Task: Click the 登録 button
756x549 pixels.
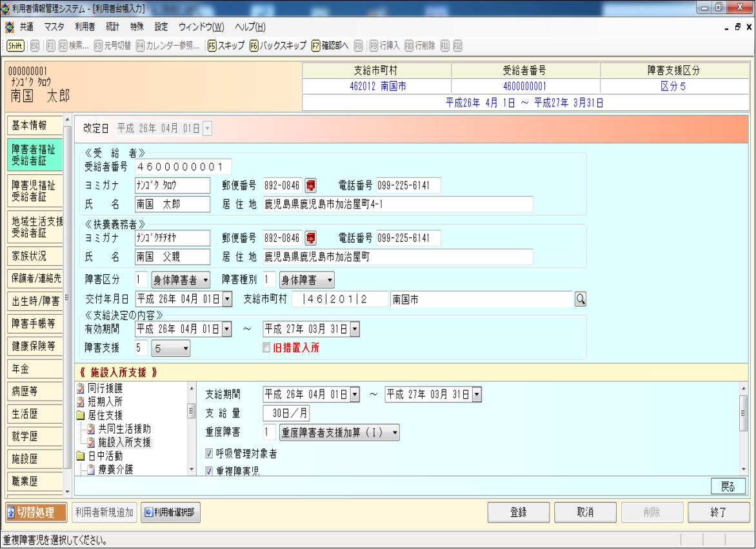Action: [x=519, y=512]
